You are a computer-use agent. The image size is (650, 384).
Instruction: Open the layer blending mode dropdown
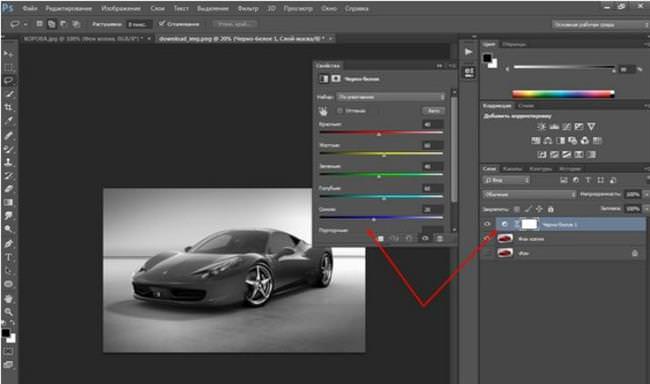tap(529, 194)
